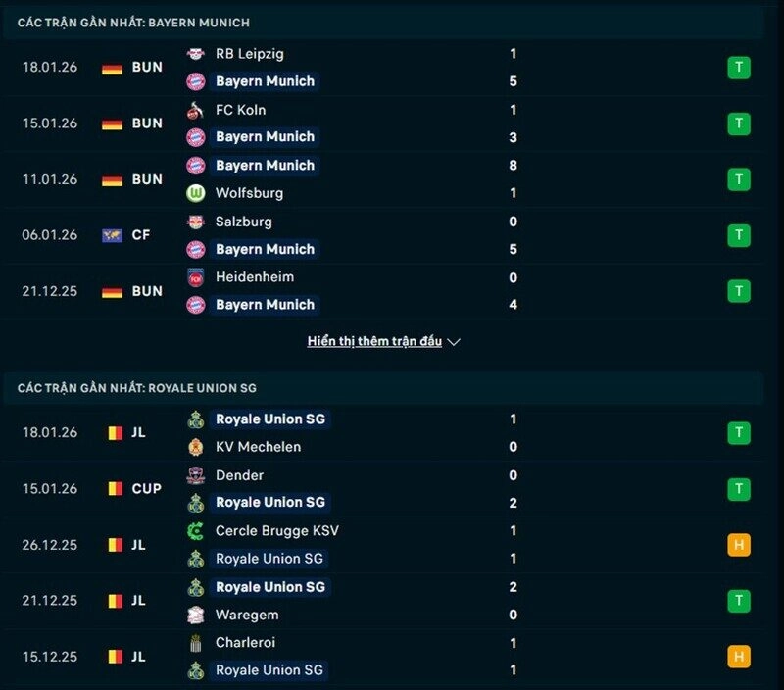Click the FC Koln club crest

196,110
